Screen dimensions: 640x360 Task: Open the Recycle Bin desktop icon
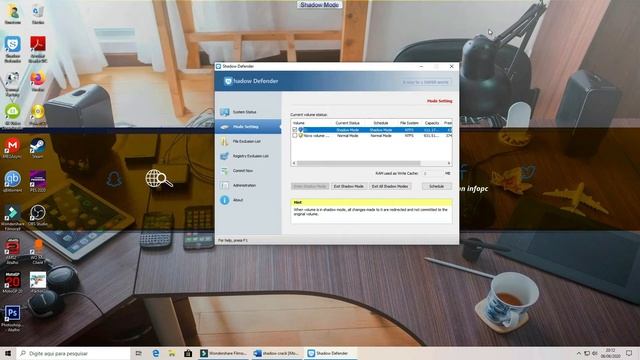pyautogui.click(x=38, y=14)
